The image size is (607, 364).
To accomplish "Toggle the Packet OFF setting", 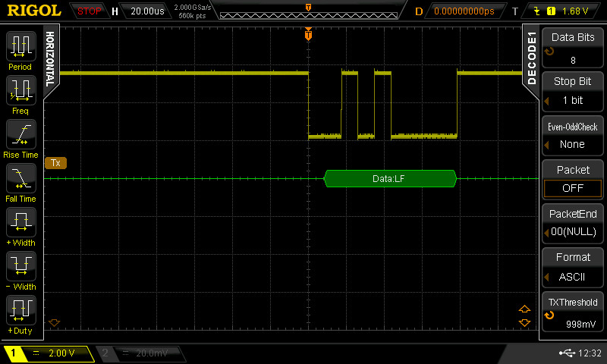I will coord(573,180).
